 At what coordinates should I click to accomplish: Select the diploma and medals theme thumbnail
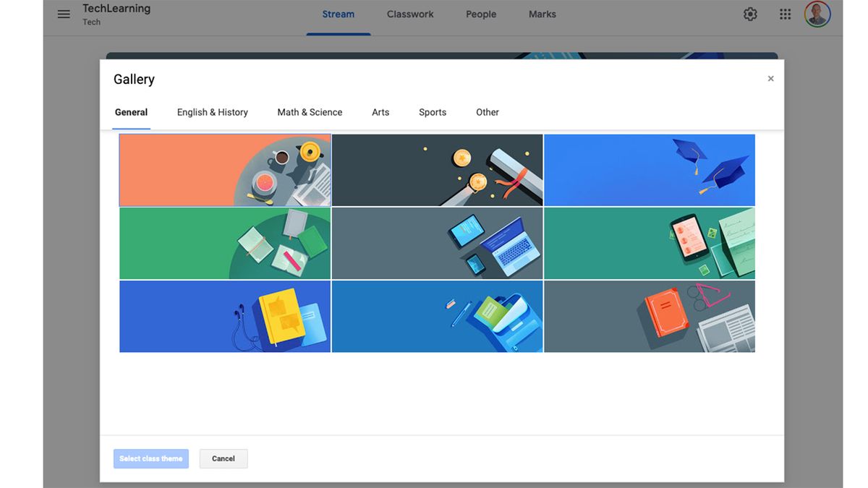point(437,169)
